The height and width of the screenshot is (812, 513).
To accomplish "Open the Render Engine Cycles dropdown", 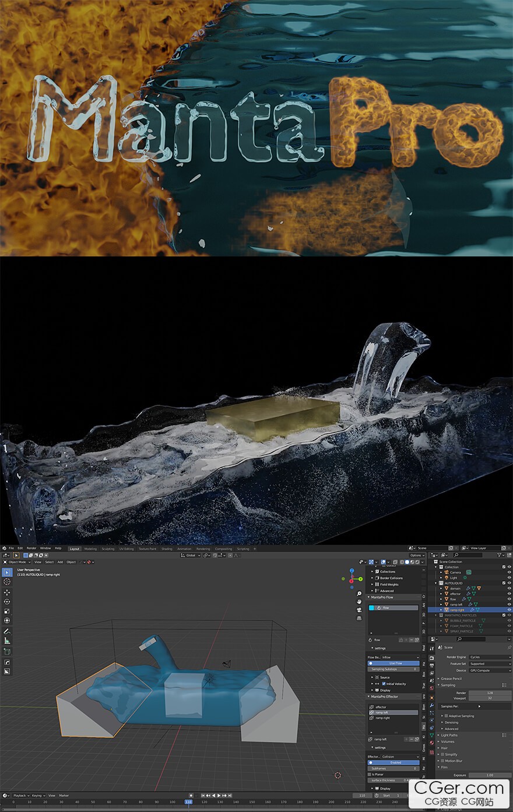I will 490,657.
